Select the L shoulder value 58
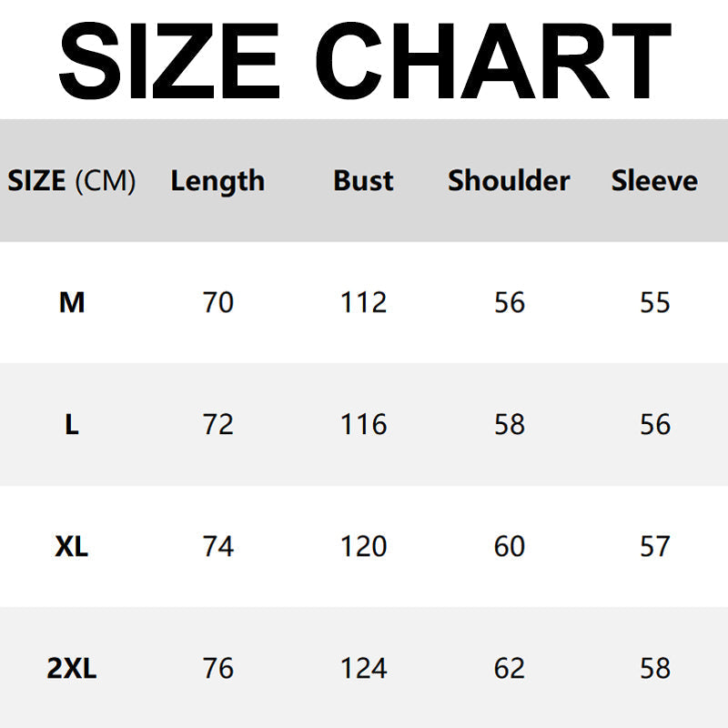 point(510,424)
